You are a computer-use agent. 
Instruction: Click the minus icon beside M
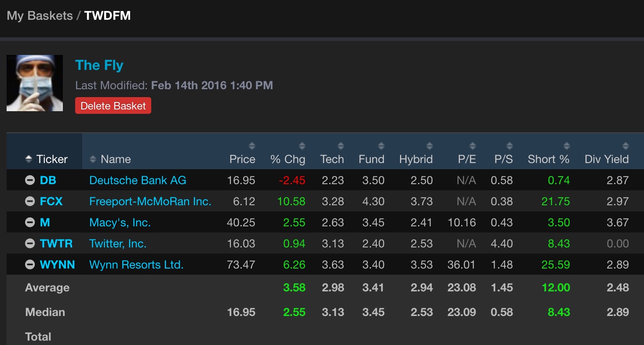tap(30, 222)
